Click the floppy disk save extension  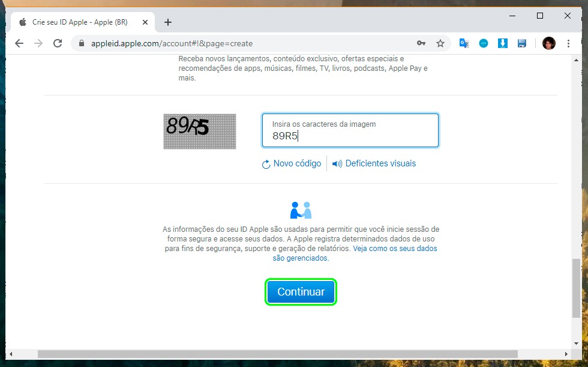[522, 43]
